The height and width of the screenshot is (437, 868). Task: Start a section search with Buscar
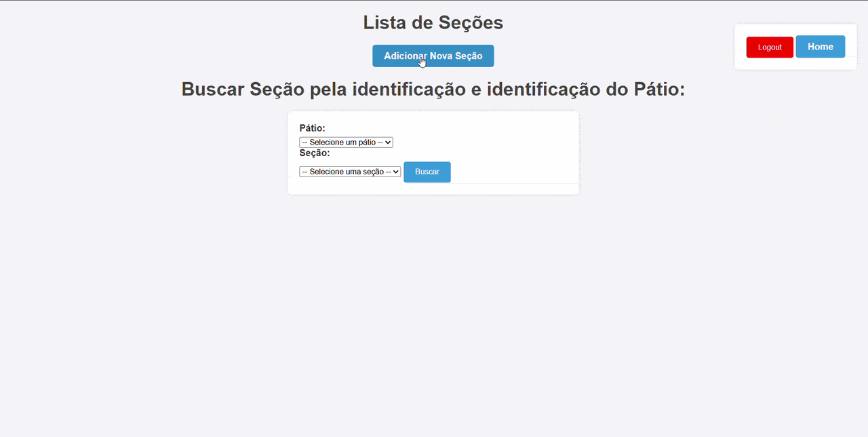427,172
